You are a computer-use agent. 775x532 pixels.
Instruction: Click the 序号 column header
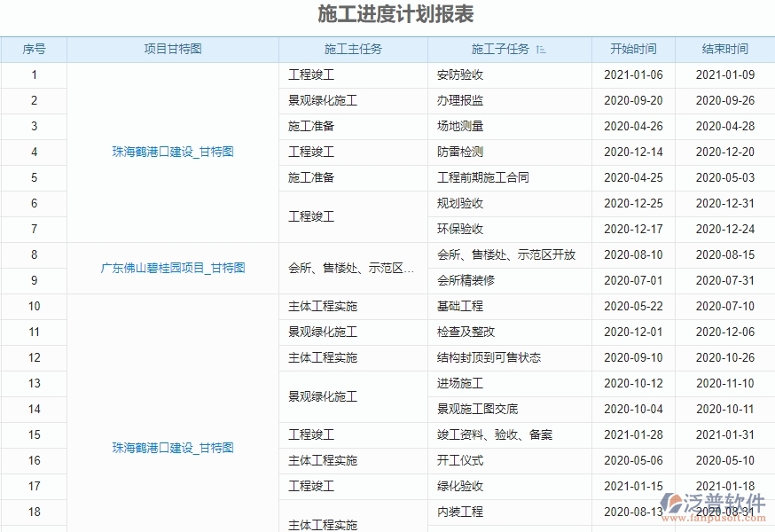(35, 49)
